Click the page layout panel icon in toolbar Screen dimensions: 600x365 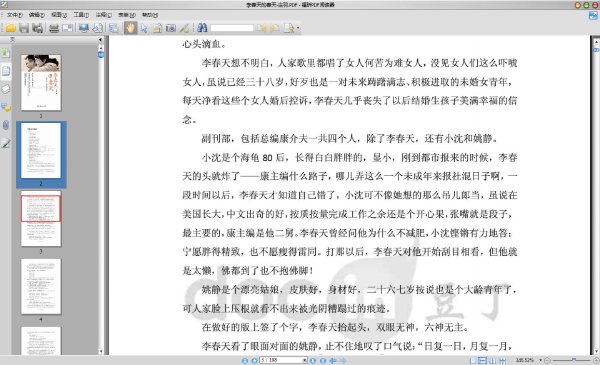pos(113,28)
